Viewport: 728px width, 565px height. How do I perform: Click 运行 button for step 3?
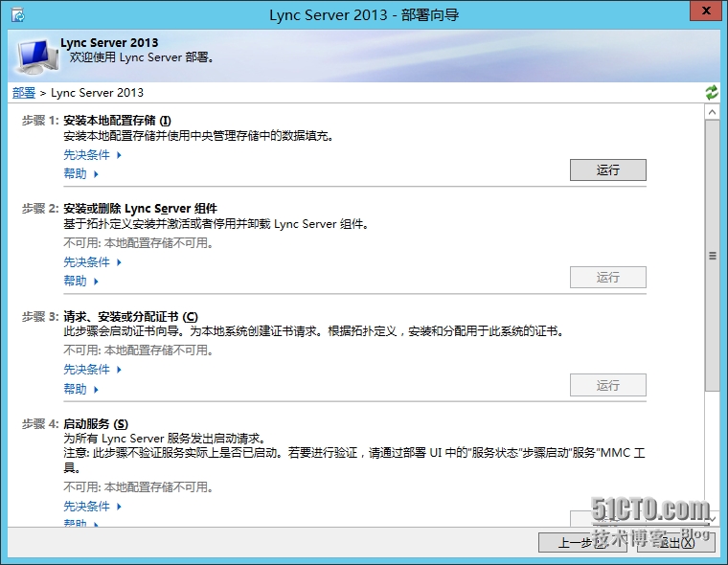click(x=607, y=385)
